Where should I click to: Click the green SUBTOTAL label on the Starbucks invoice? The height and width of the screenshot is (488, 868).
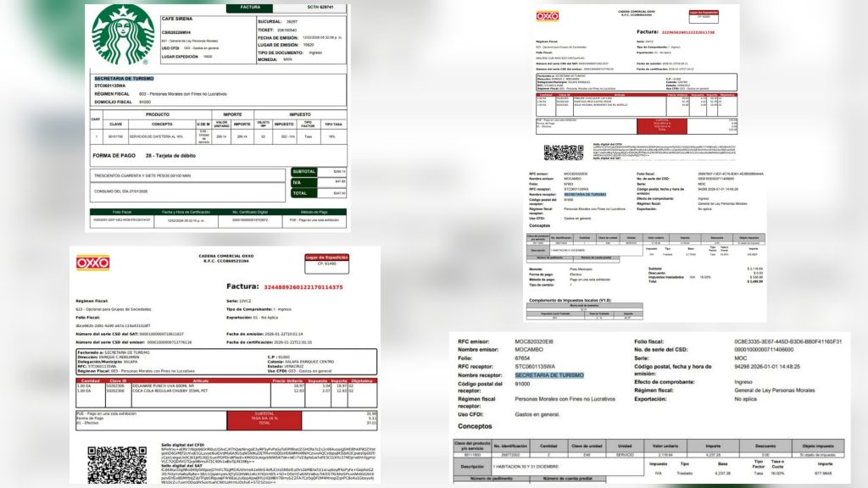pos(304,172)
